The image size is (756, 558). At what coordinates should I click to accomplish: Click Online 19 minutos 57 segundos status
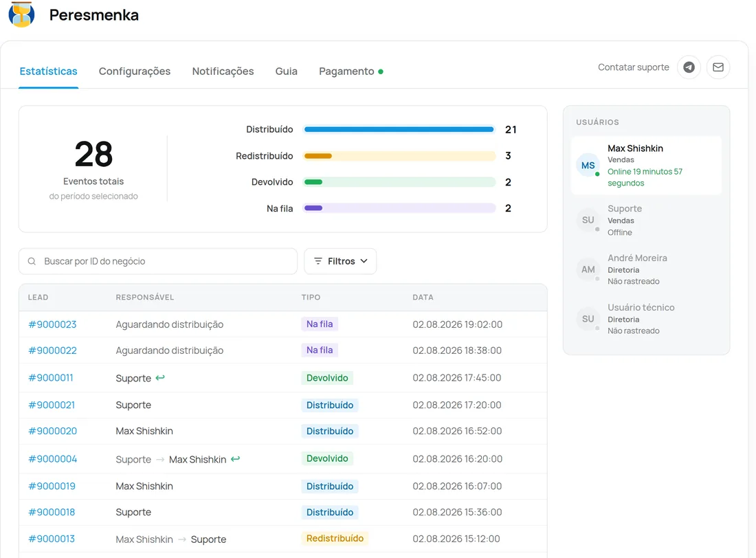[x=645, y=177]
